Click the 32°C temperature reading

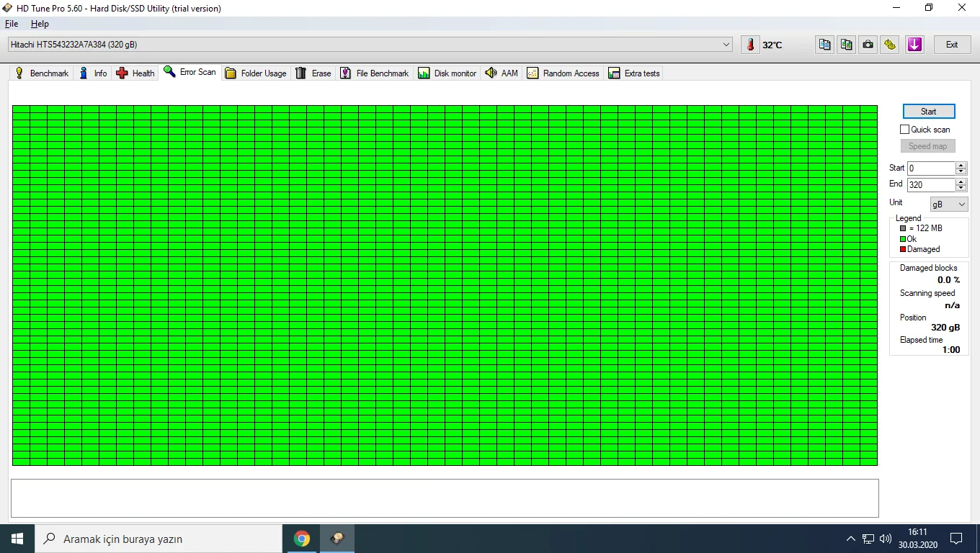[x=772, y=45]
